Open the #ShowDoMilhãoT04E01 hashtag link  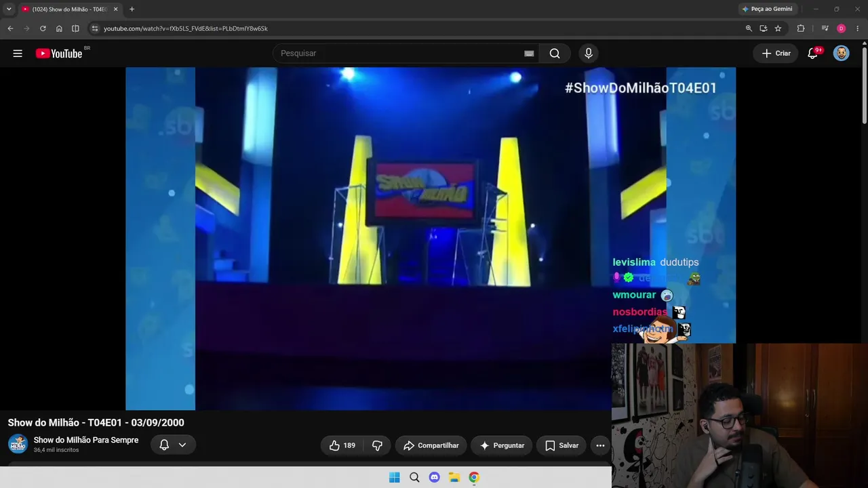pyautogui.click(x=641, y=87)
